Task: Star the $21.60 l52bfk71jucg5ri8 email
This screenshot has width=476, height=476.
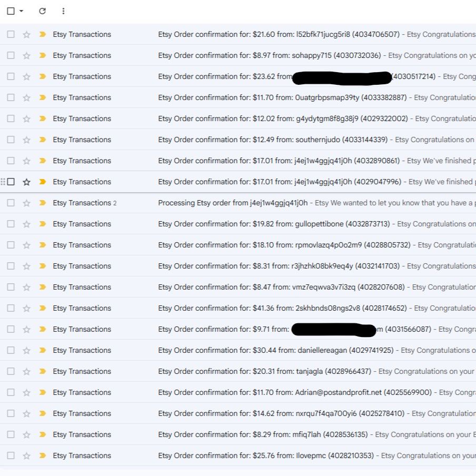Action: (27, 34)
